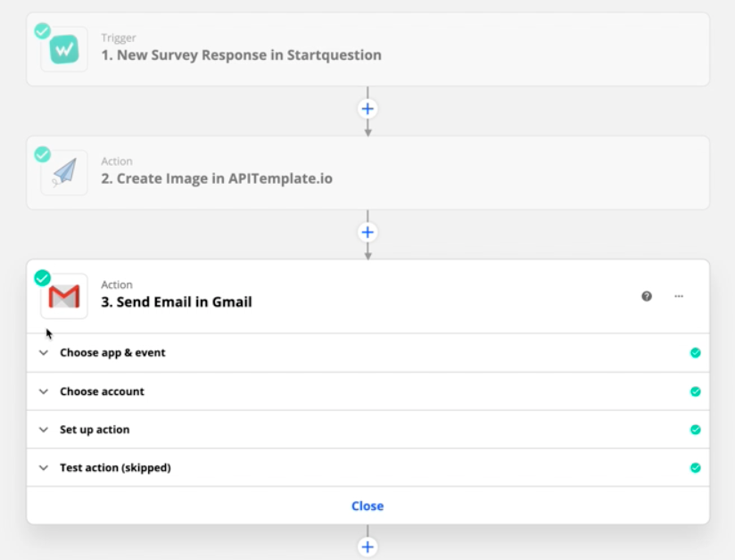This screenshot has width=735, height=560.
Task: Close the Send Email step panel
Action: point(367,506)
